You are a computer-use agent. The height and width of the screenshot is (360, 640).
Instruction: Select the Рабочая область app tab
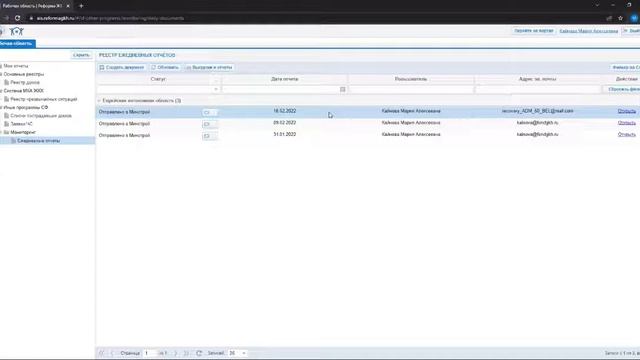(17, 43)
